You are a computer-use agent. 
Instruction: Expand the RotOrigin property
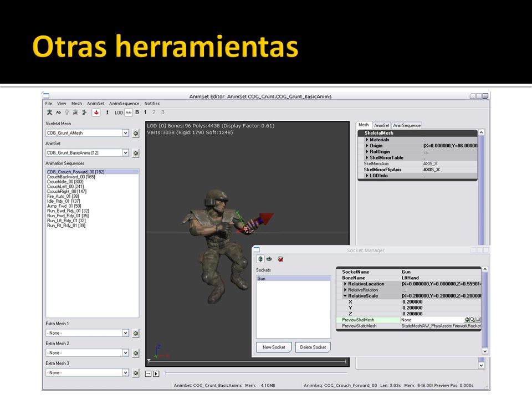tap(367, 152)
